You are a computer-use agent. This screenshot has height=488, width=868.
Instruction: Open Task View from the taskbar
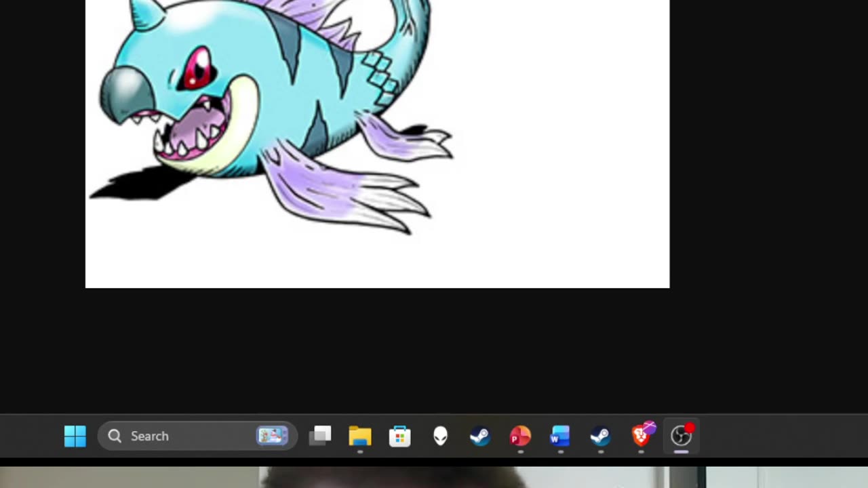tap(320, 436)
